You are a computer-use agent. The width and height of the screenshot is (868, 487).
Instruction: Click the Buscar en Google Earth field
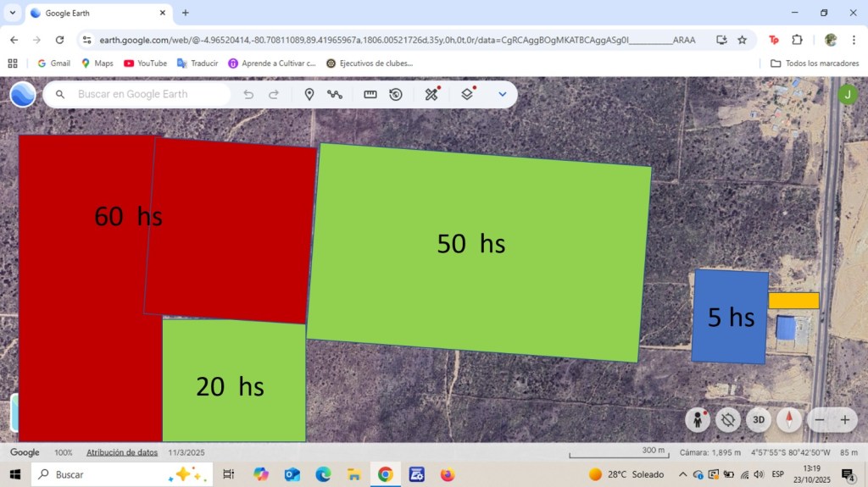pos(144,94)
